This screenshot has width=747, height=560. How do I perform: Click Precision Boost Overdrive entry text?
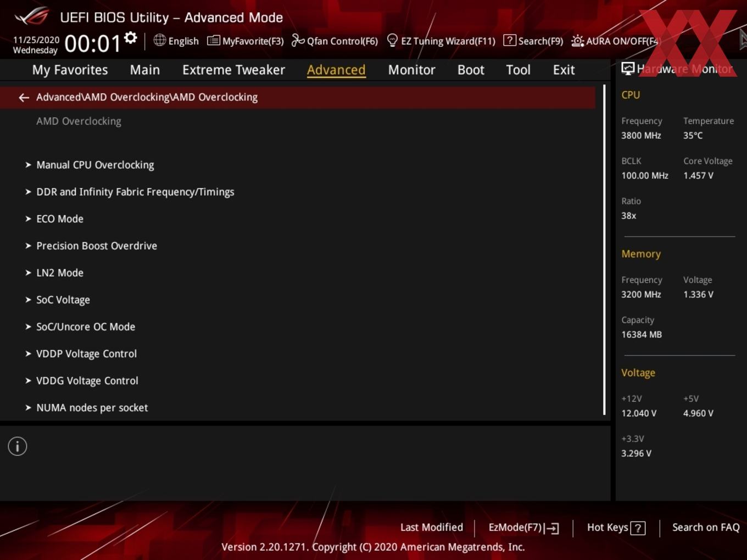click(x=97, y=245)
